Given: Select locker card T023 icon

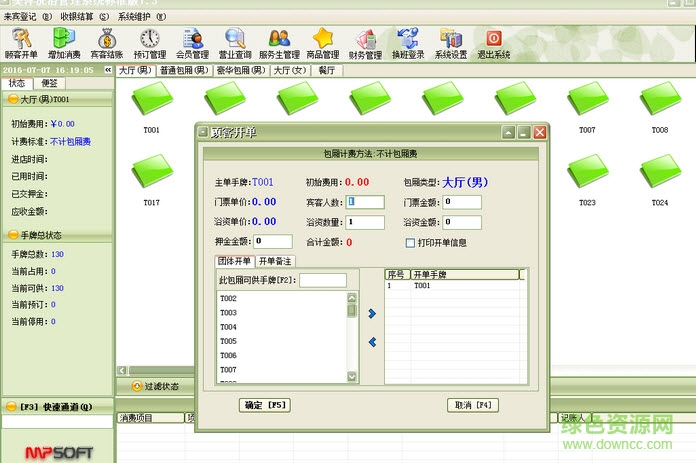Looking at the screenshot, I should point(588,171).
